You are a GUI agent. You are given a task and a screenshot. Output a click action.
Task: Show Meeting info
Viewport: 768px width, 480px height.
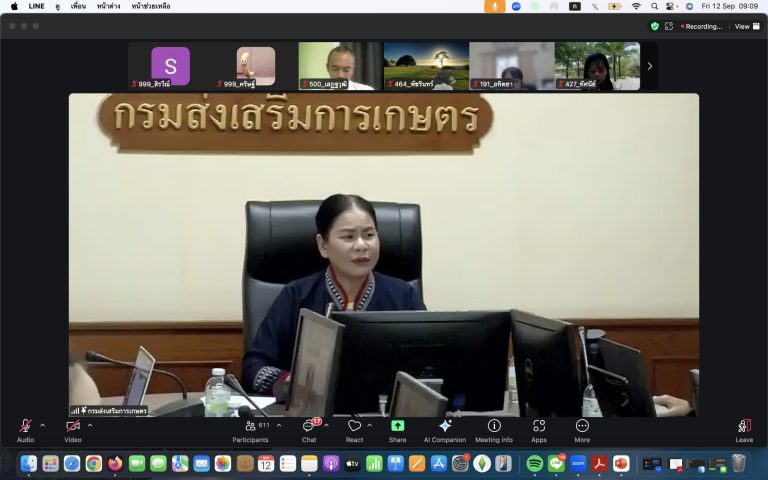pos(494,429)
